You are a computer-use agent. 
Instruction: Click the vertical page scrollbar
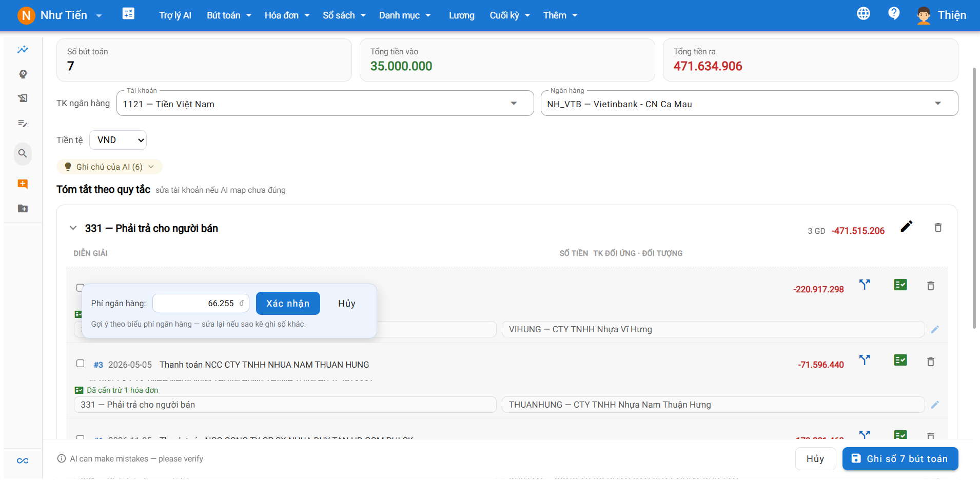[974, 197]
